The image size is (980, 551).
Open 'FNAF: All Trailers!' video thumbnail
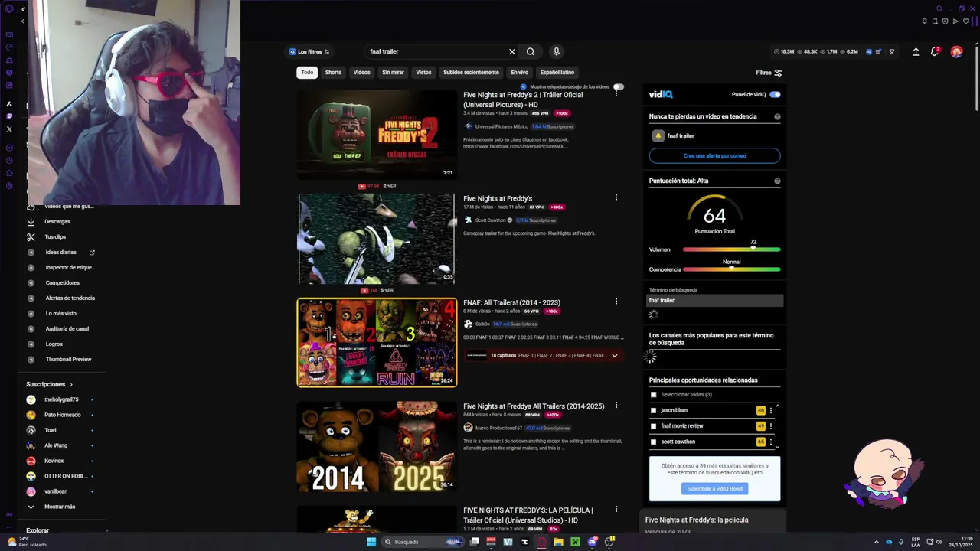point(377,342)
